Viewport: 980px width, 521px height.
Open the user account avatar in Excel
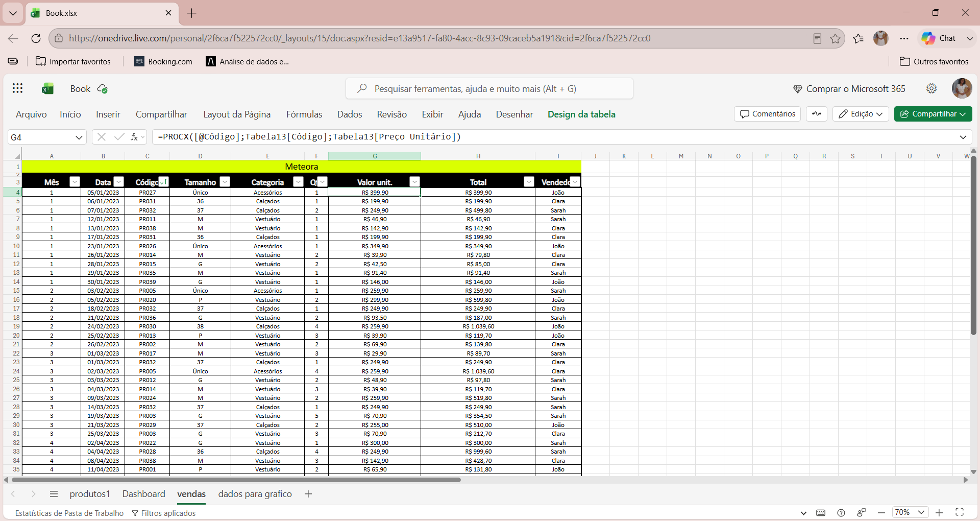962,88
